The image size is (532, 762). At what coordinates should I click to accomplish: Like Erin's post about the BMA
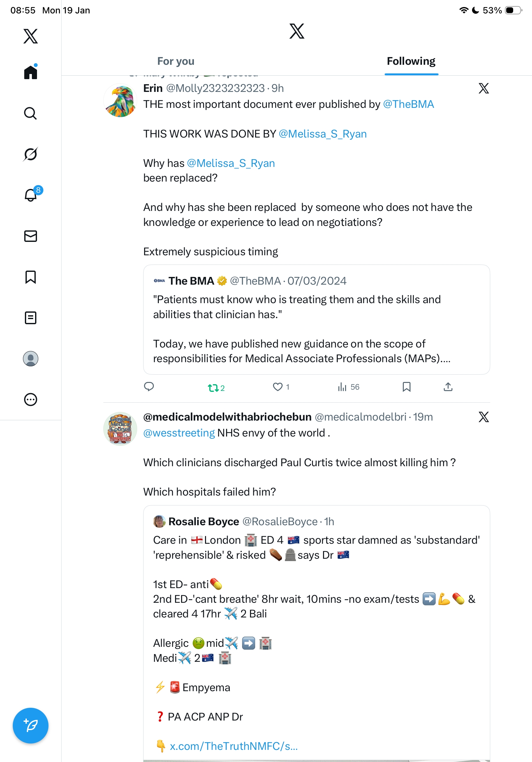click(278, 387)
